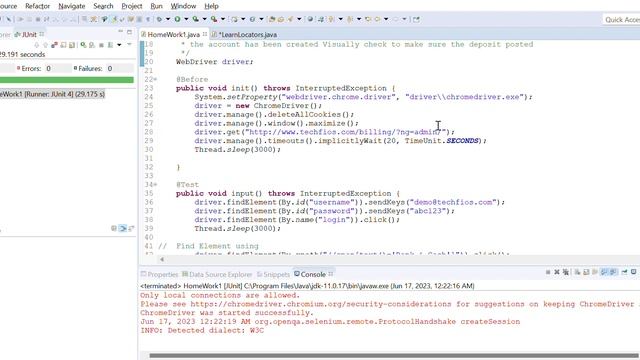Close the HomeWork1.java tab
The height and width of the screenshot is (360, 640).
point(205,34)
